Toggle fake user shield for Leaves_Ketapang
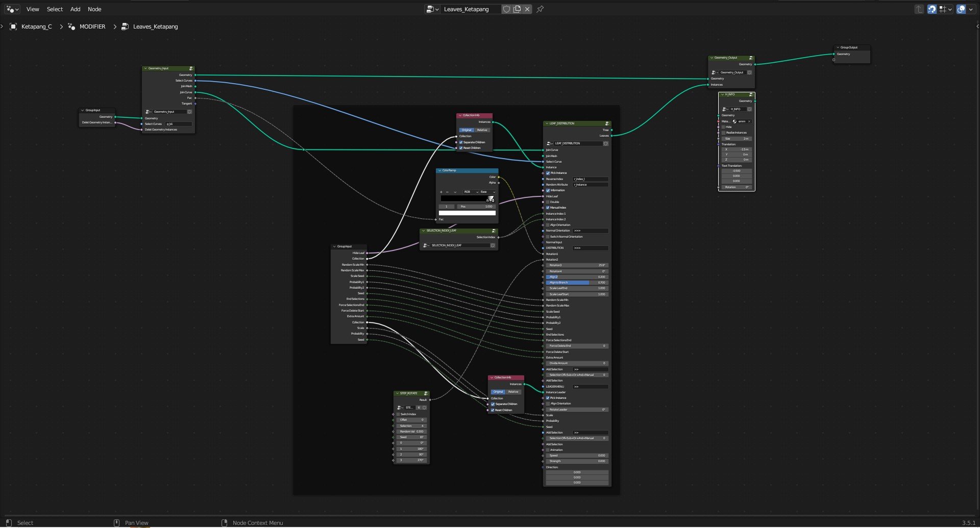 point(506,9)
